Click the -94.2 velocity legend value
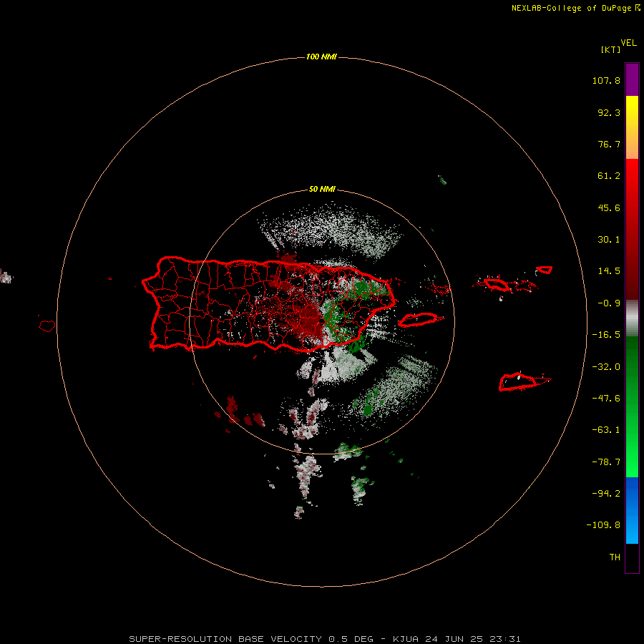644x644 pixels. (x=606, y=494)
